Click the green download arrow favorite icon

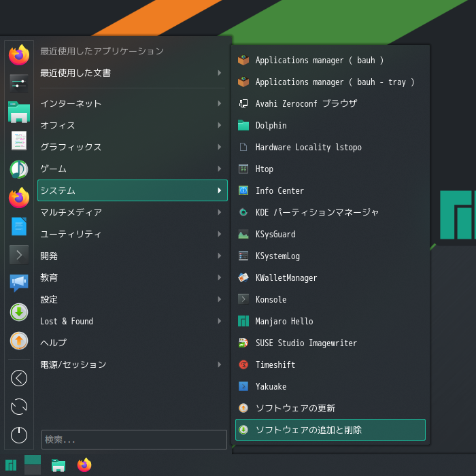(19, 312)
